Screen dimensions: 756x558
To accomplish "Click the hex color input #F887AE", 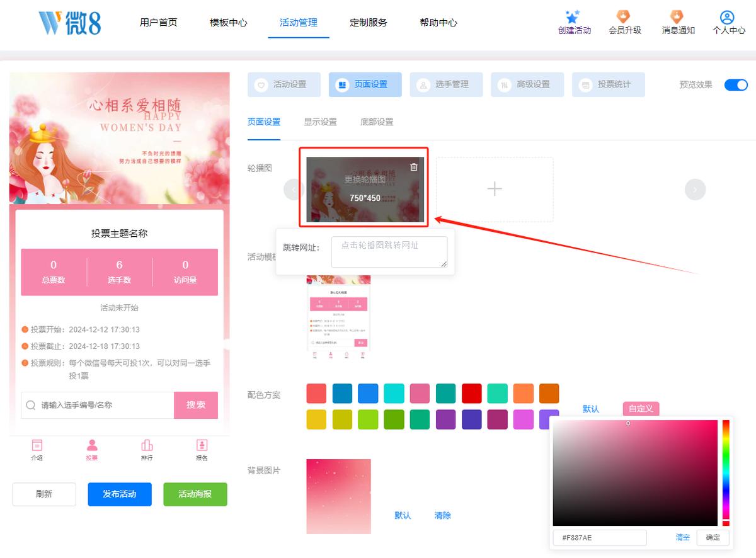I will 600,538.
